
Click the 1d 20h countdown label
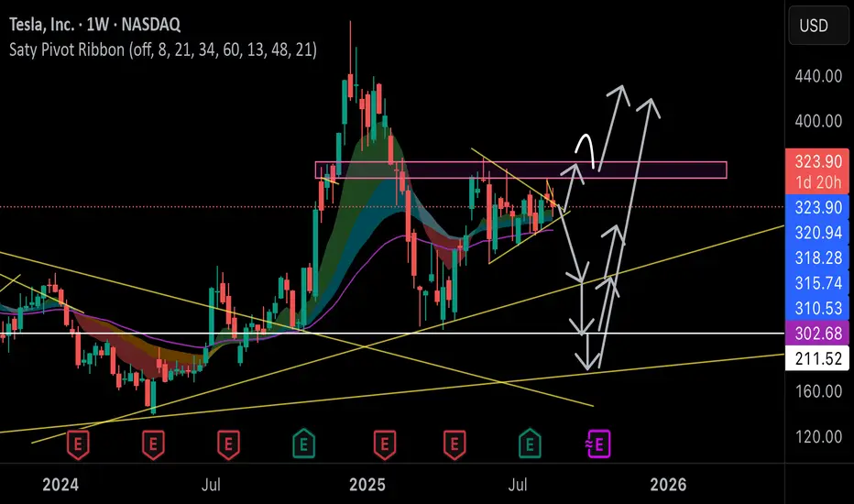[817, 182]
